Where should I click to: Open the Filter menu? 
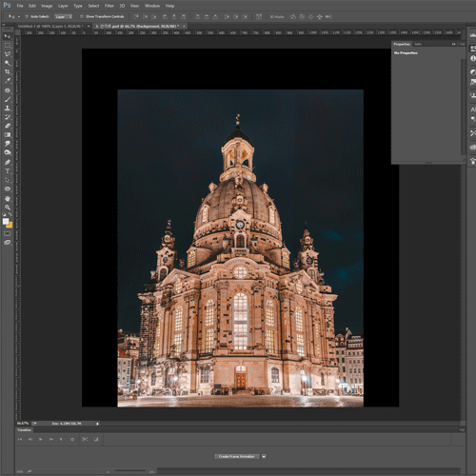[109, 6]
